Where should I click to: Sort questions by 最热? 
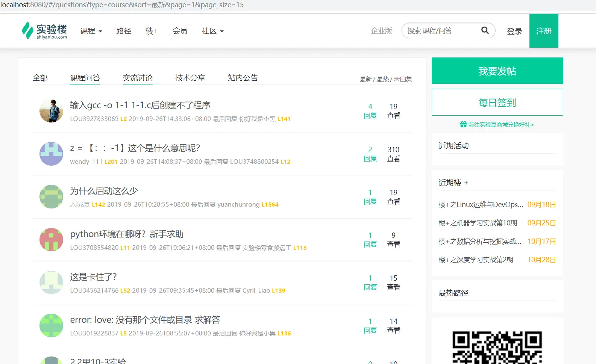click(x=383, y=79)
